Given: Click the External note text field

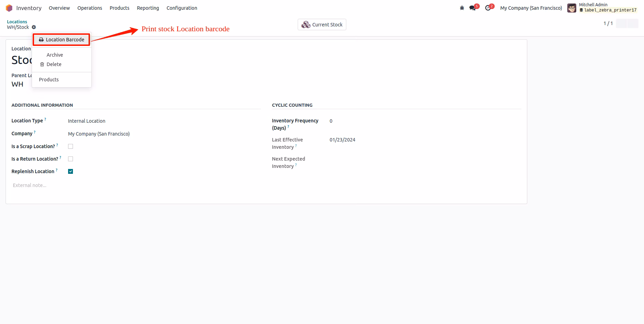Looking at the screenshot, I should (136, 185).
